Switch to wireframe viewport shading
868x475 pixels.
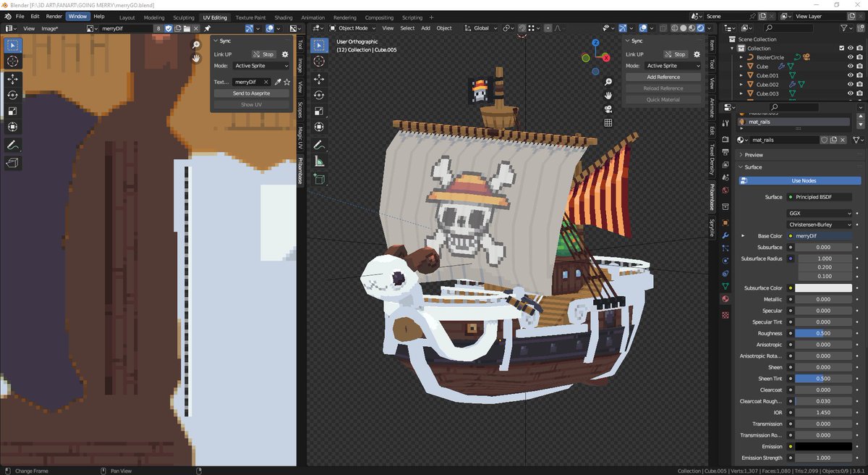click(674, 28)
